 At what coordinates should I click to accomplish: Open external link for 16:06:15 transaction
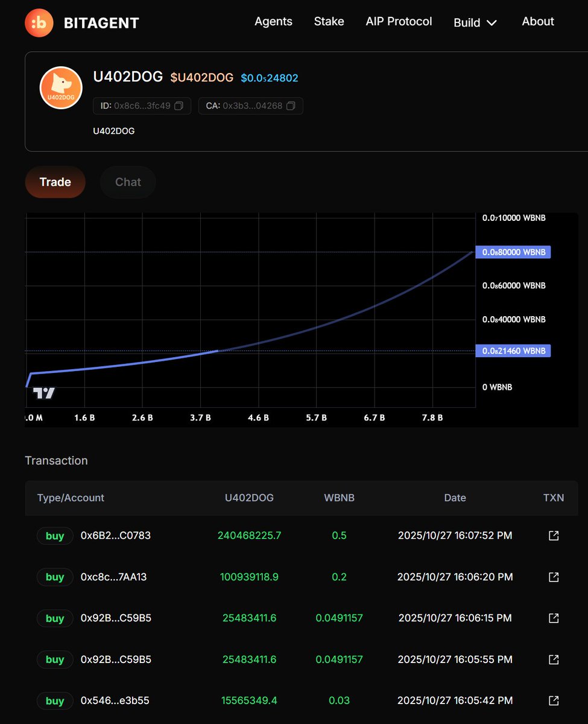coord(553,618)
